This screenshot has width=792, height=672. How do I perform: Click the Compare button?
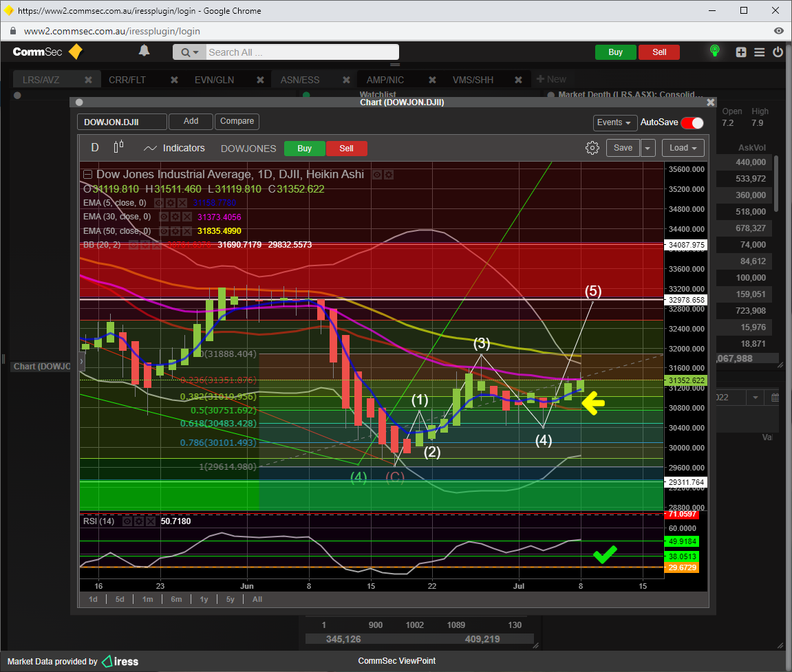[237, 121]
